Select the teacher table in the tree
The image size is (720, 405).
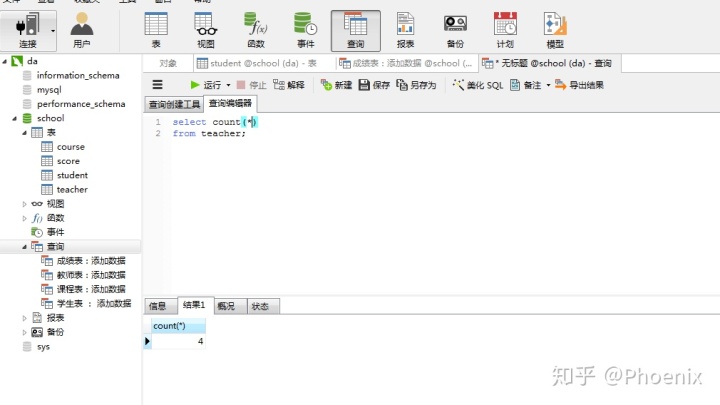[x=72, y=190]
